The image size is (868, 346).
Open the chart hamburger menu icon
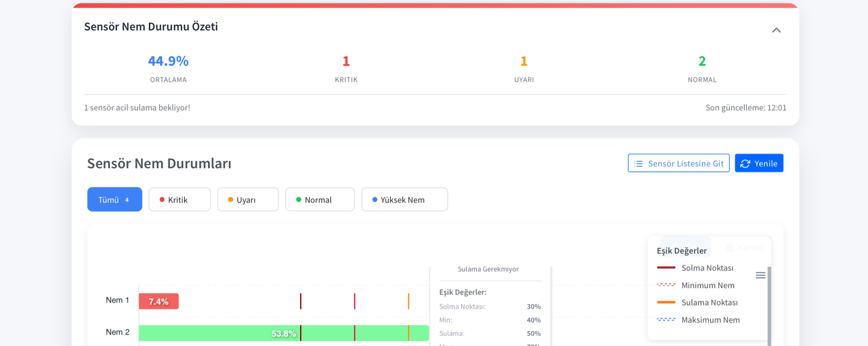[760, 275]
